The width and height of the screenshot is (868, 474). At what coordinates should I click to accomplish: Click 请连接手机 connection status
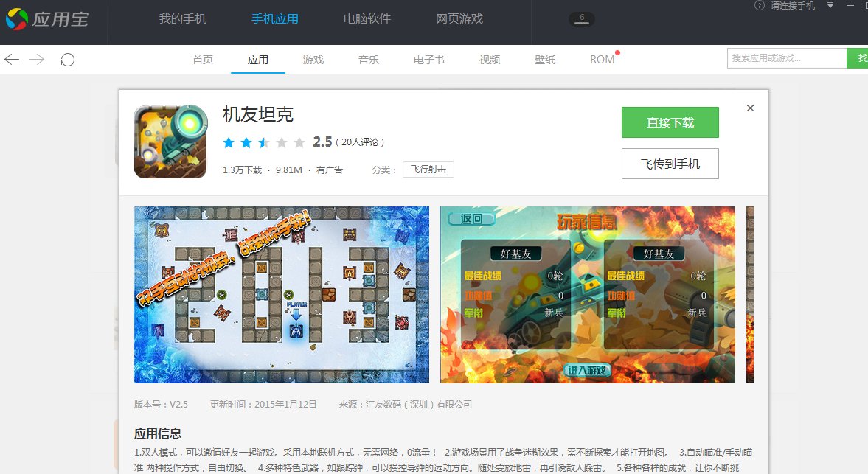[x=793, y=6]
